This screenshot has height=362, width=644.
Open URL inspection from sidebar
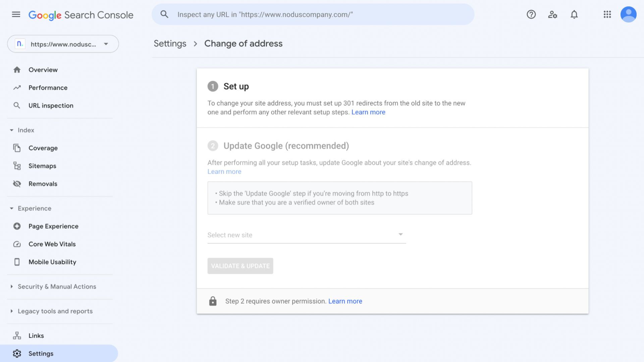point(51,105)
